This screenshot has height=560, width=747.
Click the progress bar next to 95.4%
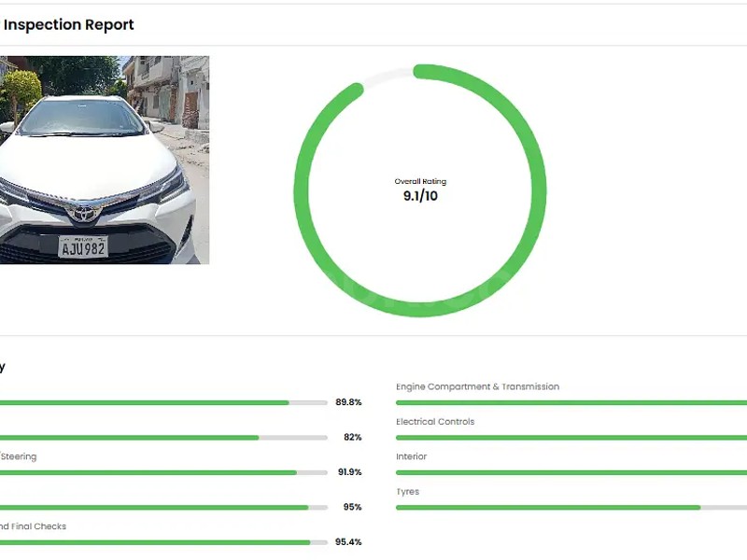[163, 542]
